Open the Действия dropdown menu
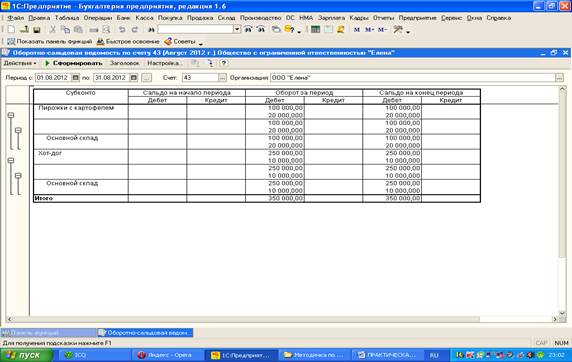572x362 pixels. coord(20,63)
